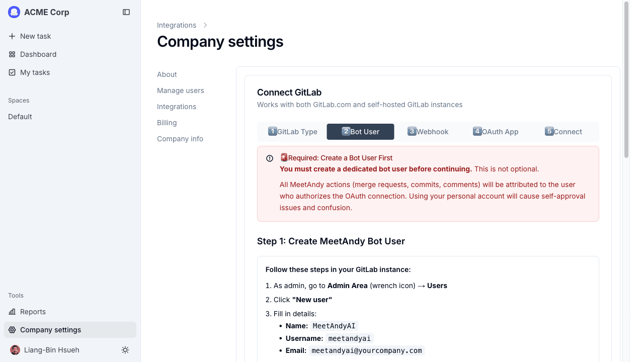Toggle light/dark theme with the sun icon
This screenshot has height=362, width=644.
pos(125,350)
